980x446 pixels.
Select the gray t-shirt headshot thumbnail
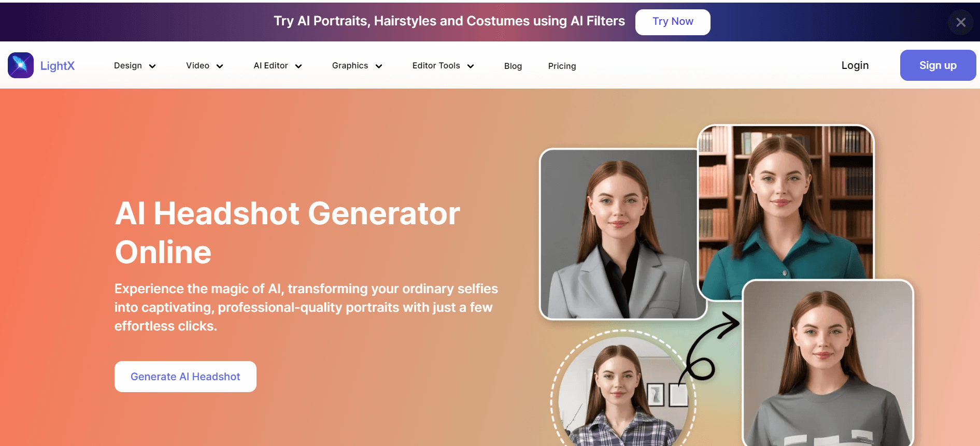point(828,363)
